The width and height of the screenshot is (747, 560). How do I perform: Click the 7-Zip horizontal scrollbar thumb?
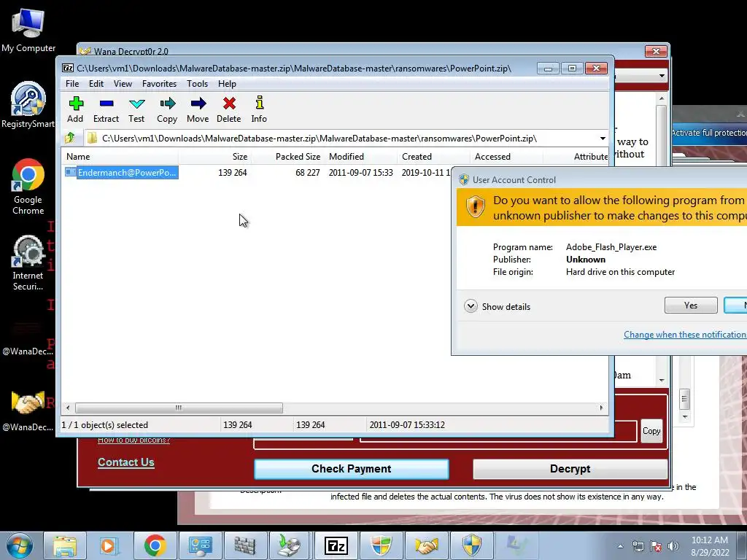[179, 408]
